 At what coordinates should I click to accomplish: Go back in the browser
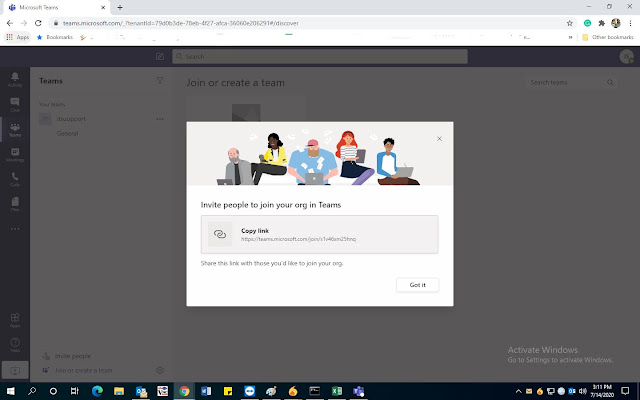tap(10, 23)
